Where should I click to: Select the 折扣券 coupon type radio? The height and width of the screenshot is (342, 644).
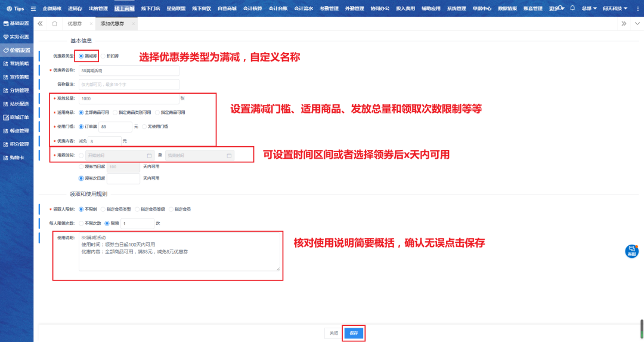point(102,56)
